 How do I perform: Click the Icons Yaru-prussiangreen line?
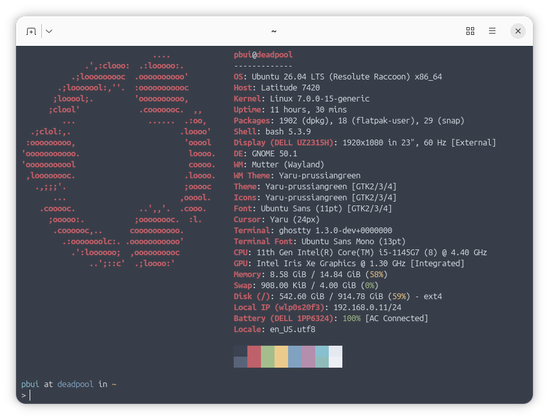click(315, 198)
